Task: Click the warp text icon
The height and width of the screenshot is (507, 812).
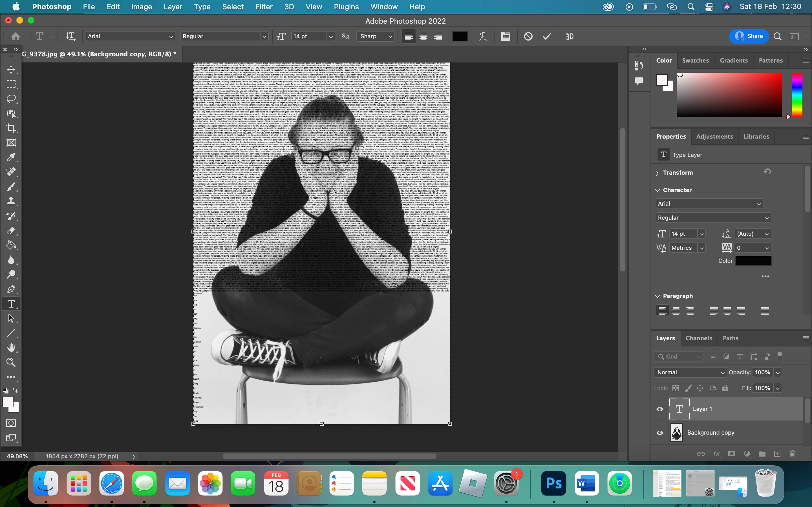Action: pyautogui.click(x=482, y=36)
